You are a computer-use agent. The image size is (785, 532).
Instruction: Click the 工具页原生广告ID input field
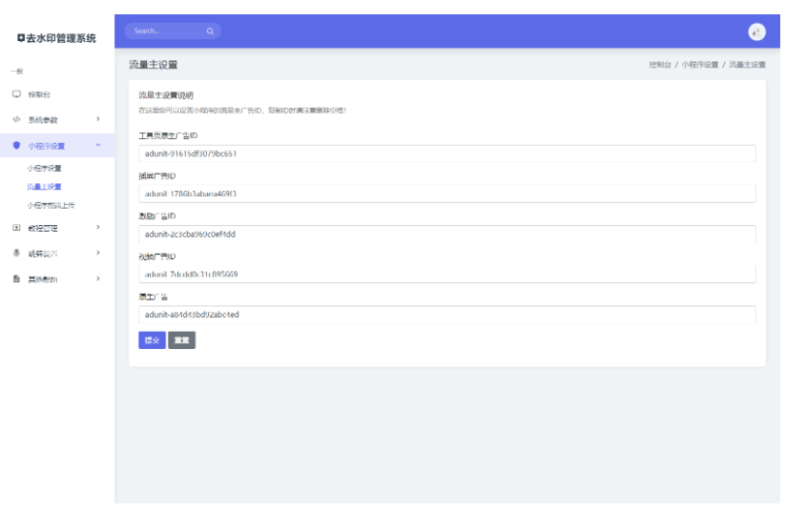point(447,153)
